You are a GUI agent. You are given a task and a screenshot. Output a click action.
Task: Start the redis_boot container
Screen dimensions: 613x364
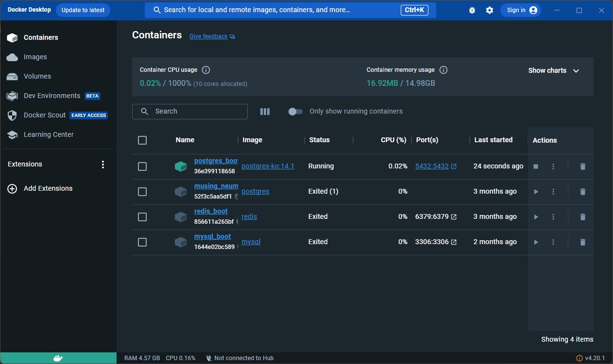(x=536, y=217)
